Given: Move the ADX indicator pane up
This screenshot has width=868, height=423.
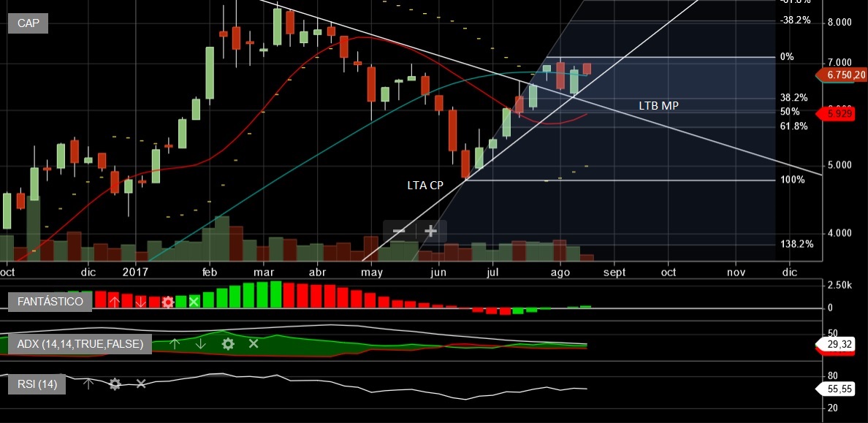Looking at the screenshot, I should (x=175, y=344).
